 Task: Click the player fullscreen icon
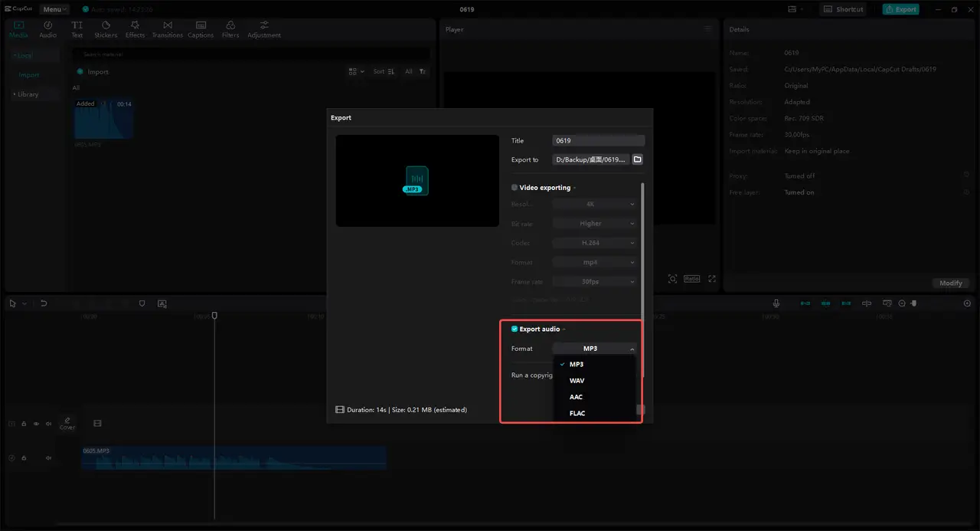[x=712, y=279]
